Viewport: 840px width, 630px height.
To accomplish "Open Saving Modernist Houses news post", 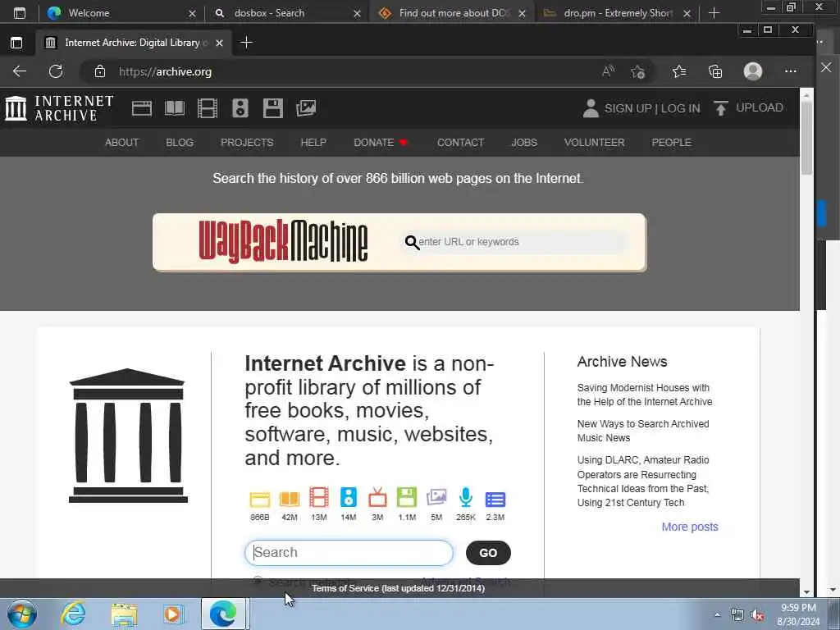I will 645,395.
